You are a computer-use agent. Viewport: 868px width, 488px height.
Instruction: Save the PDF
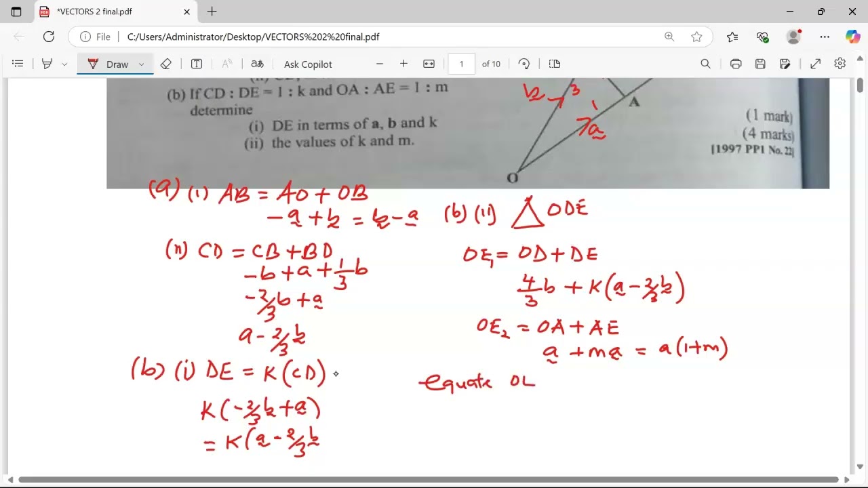coord(760,64)
